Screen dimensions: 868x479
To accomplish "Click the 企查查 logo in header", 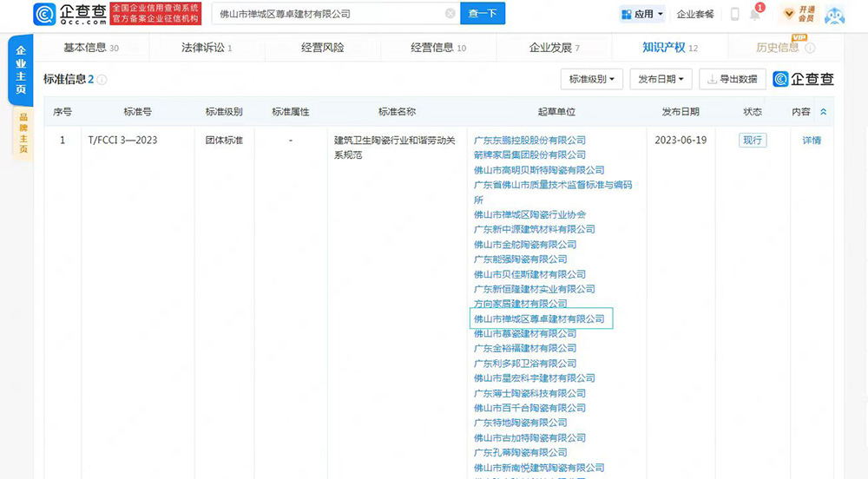I will tap(69, 14).
